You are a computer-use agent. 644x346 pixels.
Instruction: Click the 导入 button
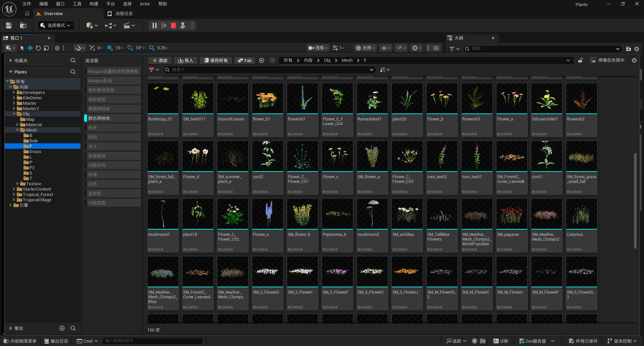pyautogui.click(x=185, y=60)
